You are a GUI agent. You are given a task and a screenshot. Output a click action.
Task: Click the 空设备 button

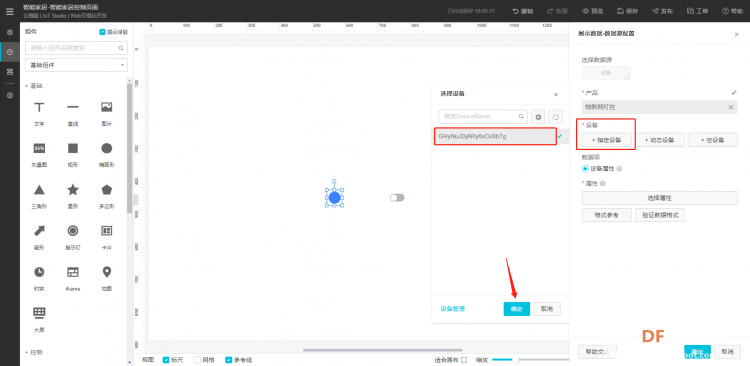coord(713,140)
